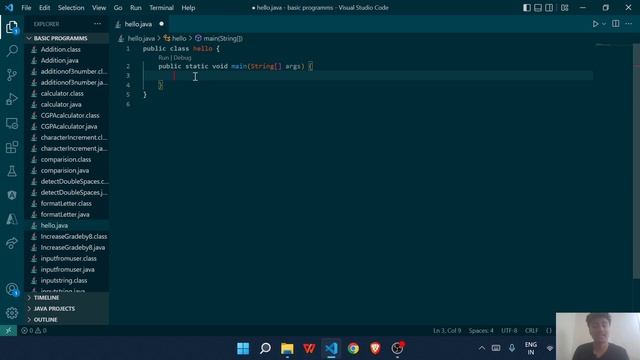Select hello.java in file explorer
This screenshot has width=640, height=360.
point(54,225)
